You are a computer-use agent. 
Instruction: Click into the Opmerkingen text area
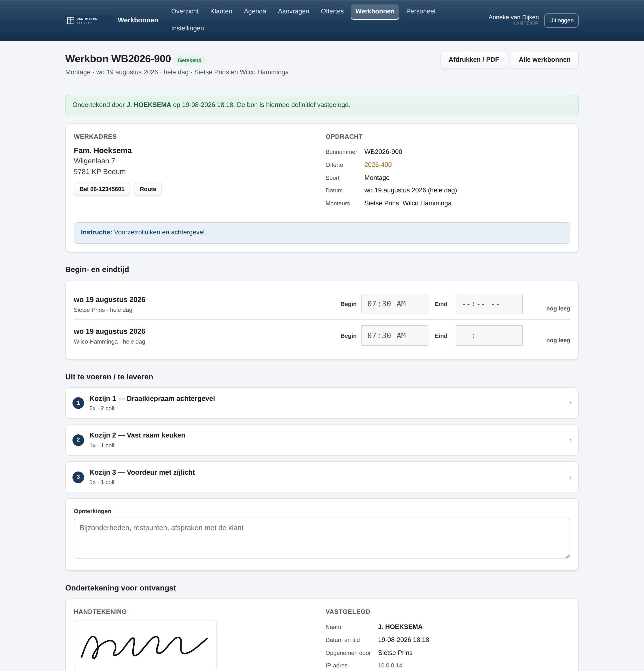[322, 538]
